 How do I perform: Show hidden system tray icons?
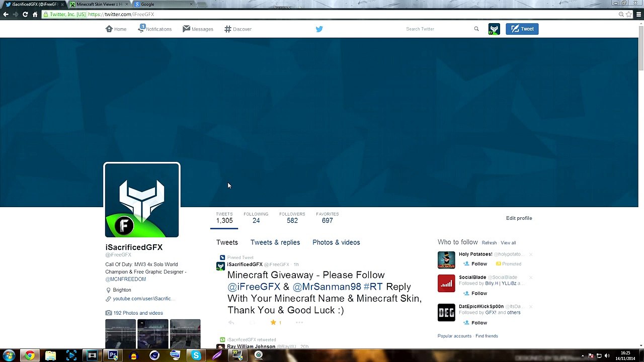coord(583,356)
